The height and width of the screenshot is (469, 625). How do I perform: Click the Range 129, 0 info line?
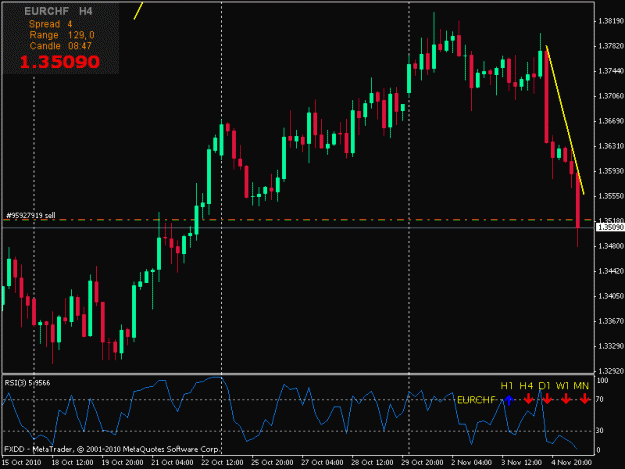pos(62,35)
